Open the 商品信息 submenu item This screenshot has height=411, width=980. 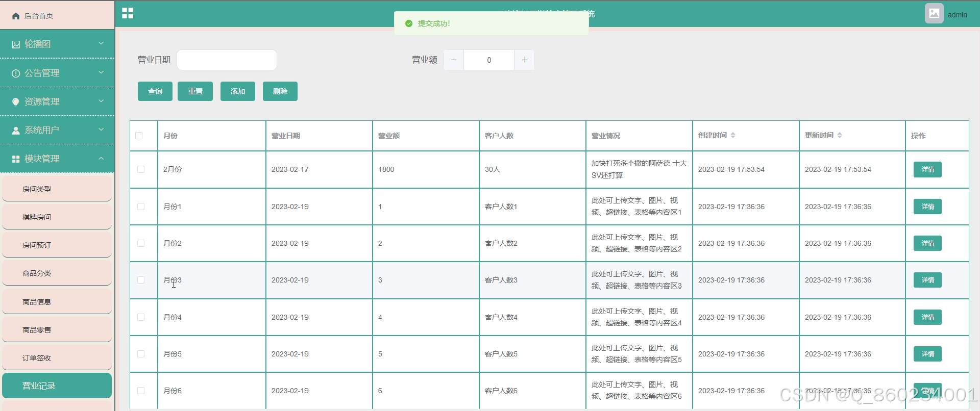pyautogui.click(x=57, y=301)
